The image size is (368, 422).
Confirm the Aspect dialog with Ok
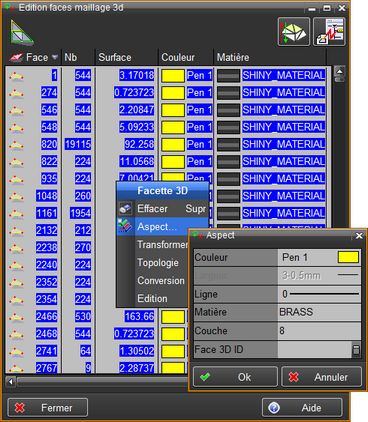pyautogui.click(x=235, y=377)
